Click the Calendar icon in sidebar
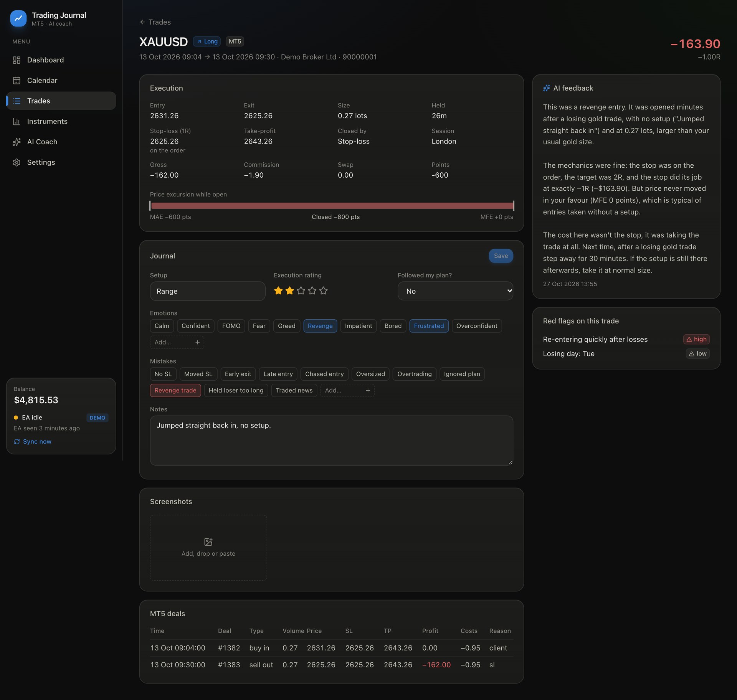 pyautogui.click(x=17, y=80)
